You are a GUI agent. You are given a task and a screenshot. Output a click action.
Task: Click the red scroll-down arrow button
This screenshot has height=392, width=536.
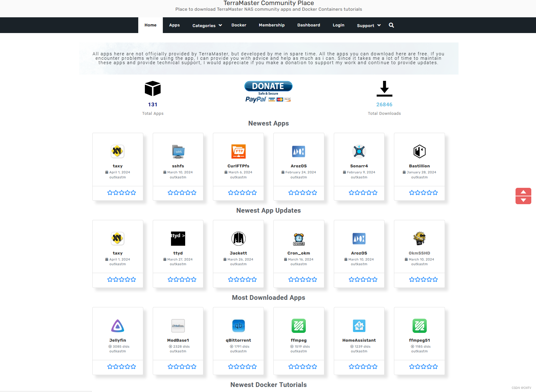pos(523,200)
